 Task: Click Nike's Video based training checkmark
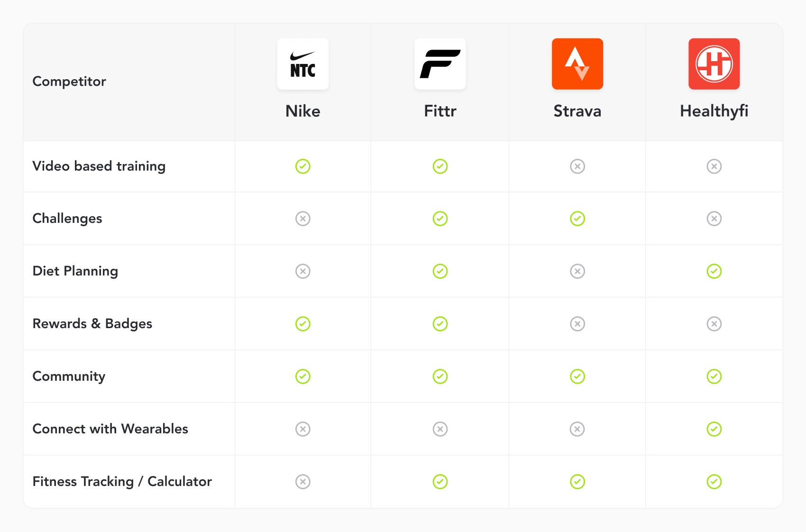tap(303, 166)
